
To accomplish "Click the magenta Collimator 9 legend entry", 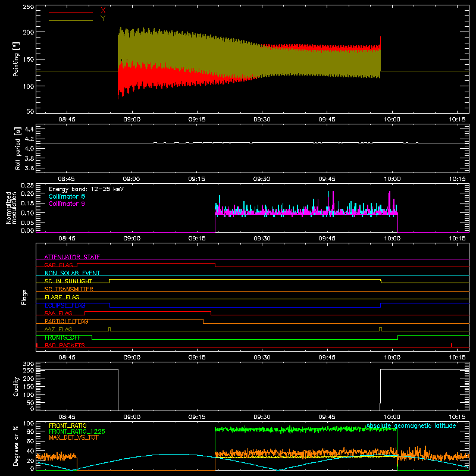I will point(67,203).
